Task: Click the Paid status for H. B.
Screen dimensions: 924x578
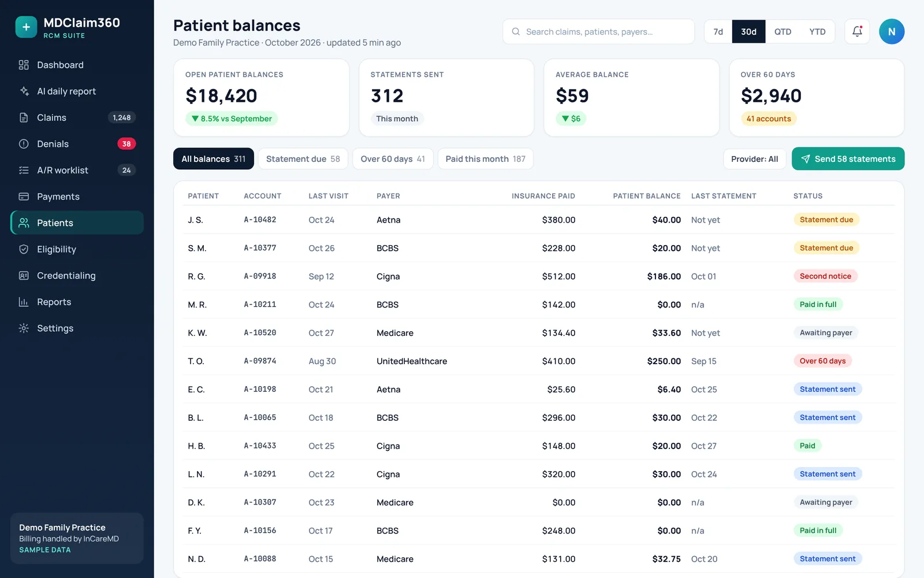Action: 807,446
